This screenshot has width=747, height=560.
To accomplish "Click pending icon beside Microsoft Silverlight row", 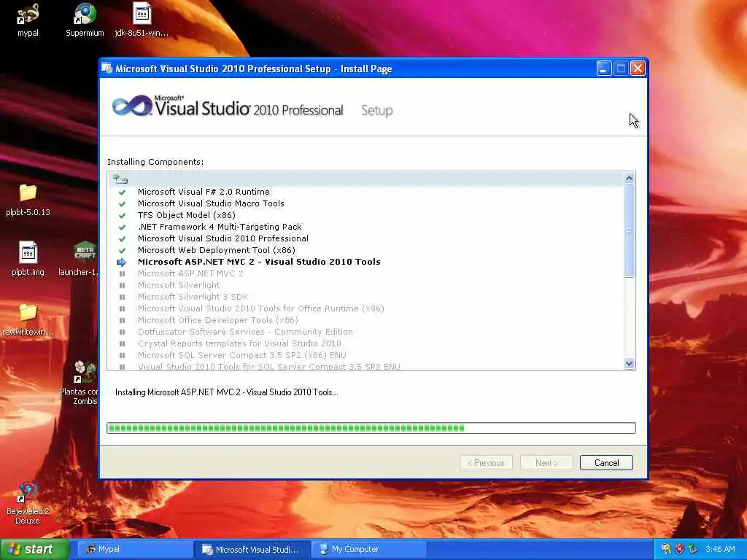I will click(x=122, y=285).
